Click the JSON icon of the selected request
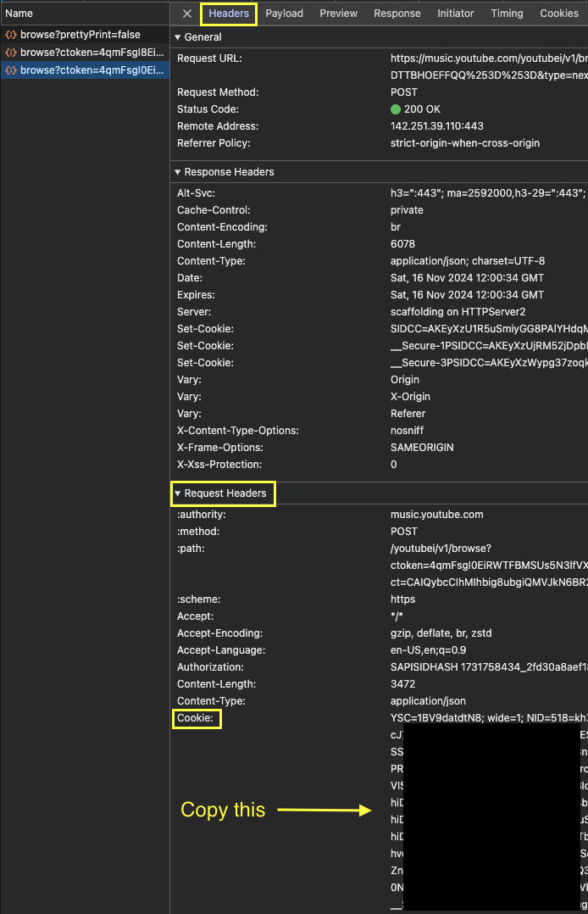This screenshot has height=914, width=588. click(x=11, y=70)
